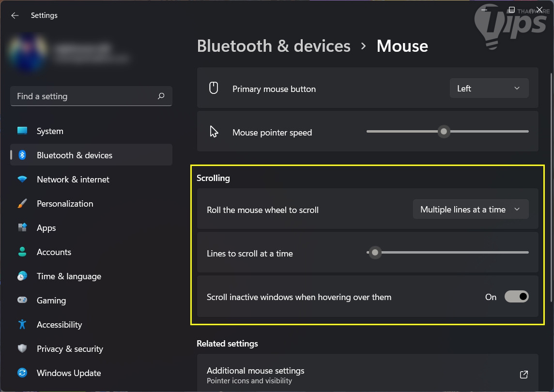This screenshot has height=392, width=554.
Task: Click the Windows Update sync icon
Action: point(22,373)
